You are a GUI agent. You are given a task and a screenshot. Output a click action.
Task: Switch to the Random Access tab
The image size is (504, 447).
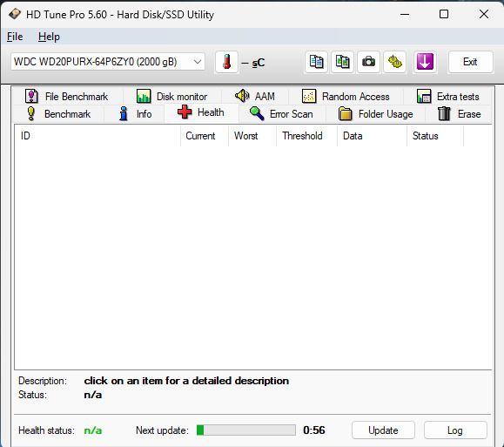(346, 96)
